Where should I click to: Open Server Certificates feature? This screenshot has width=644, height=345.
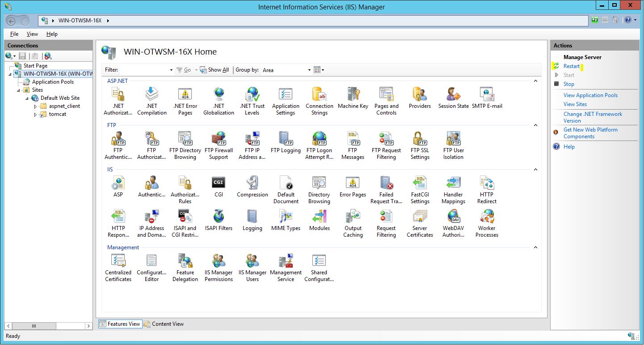[420, 223]
